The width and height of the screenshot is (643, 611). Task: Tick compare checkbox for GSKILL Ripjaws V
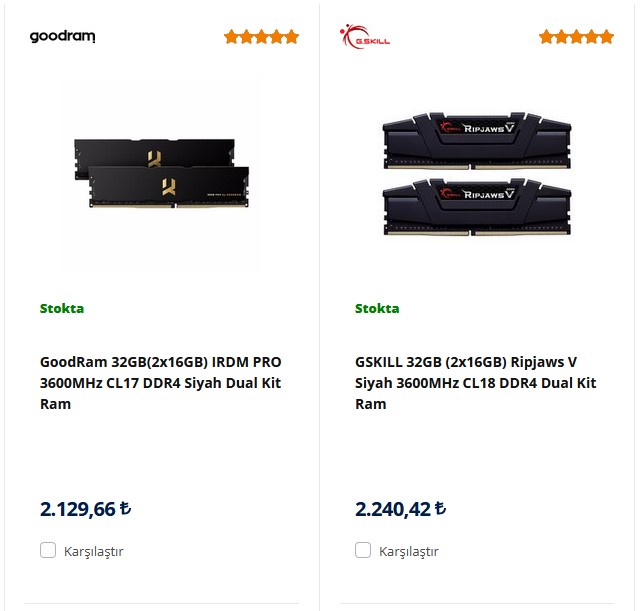click(x=363, y=550)
